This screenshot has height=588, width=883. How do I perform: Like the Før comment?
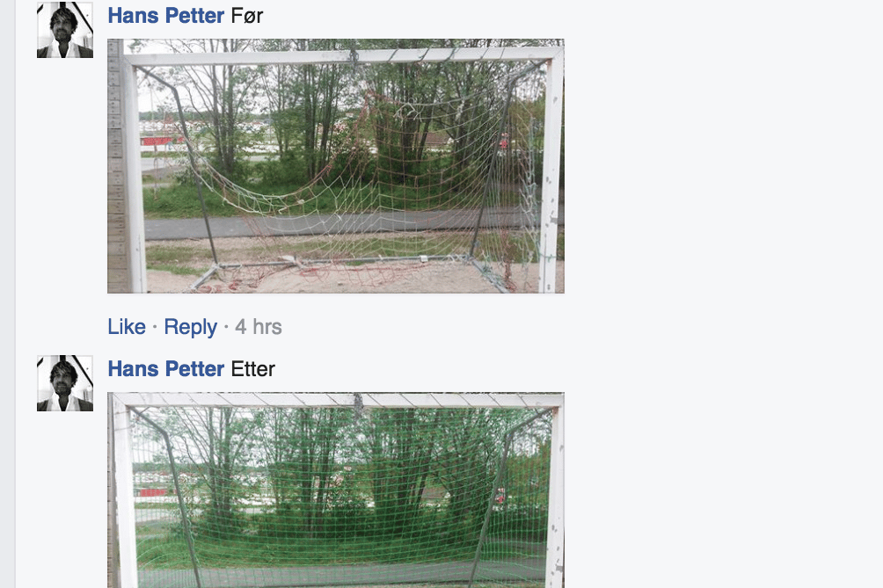tap(127, 327)
